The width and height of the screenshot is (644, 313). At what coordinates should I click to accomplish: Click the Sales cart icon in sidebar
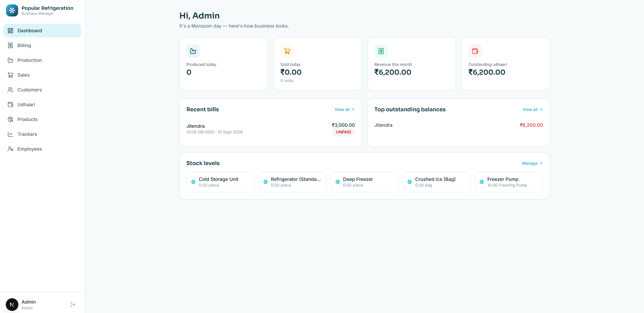10,75
